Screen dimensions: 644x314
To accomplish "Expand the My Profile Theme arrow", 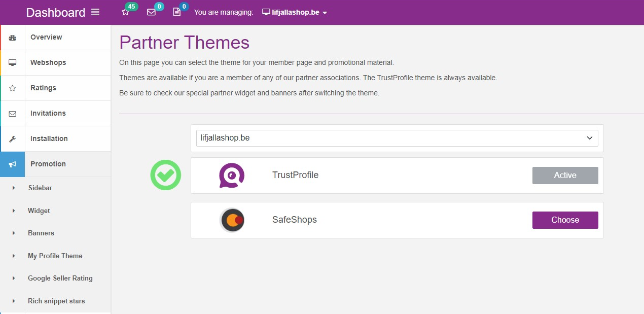I will click(14, 256).
